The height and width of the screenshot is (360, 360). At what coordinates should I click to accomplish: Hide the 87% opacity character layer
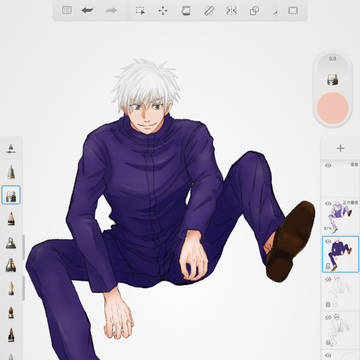point(328,203)
